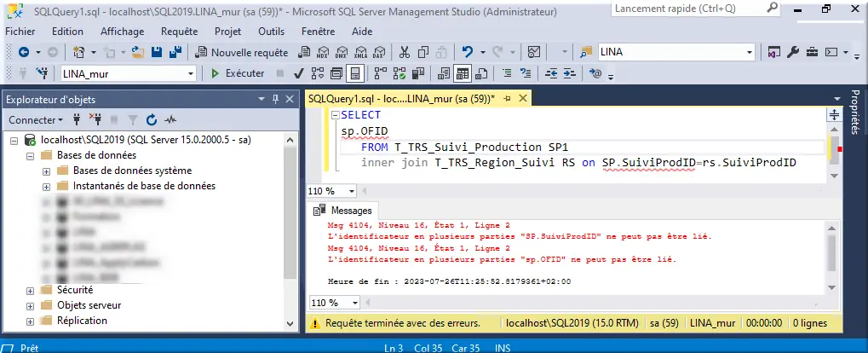Open the Requête menu
Image resolution: width=868 pixels, height=353 pixels.
tap(180, 32)
